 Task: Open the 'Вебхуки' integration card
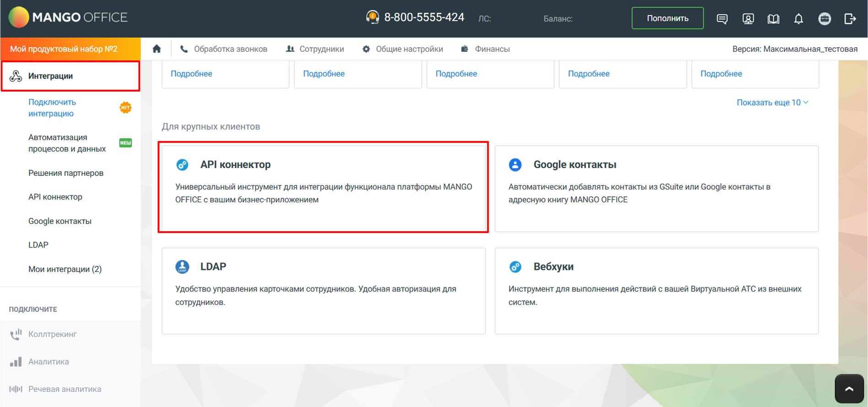click(656, 290)
